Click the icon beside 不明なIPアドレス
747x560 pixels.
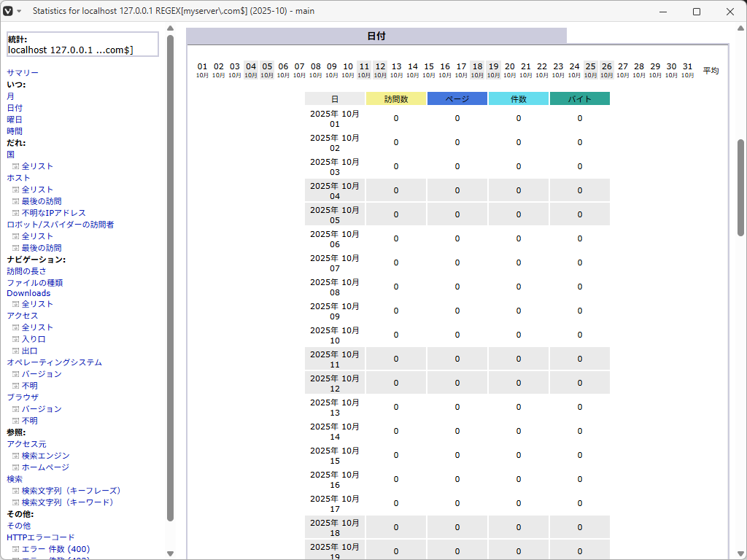coord(15,213)
